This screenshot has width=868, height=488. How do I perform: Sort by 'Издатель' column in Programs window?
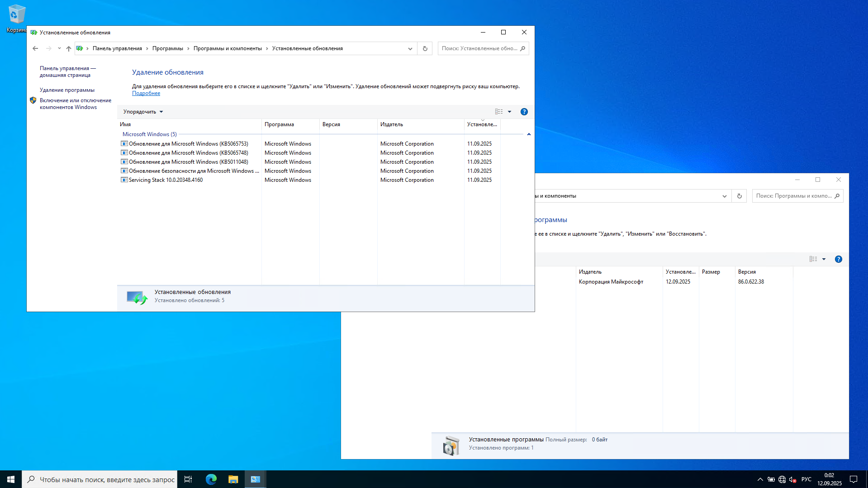coord(619,272)
